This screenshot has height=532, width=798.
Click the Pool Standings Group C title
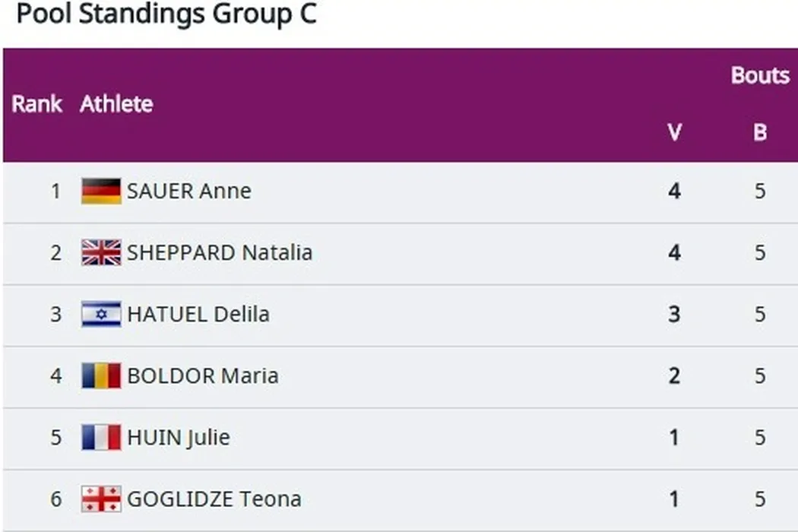point(166,14)
